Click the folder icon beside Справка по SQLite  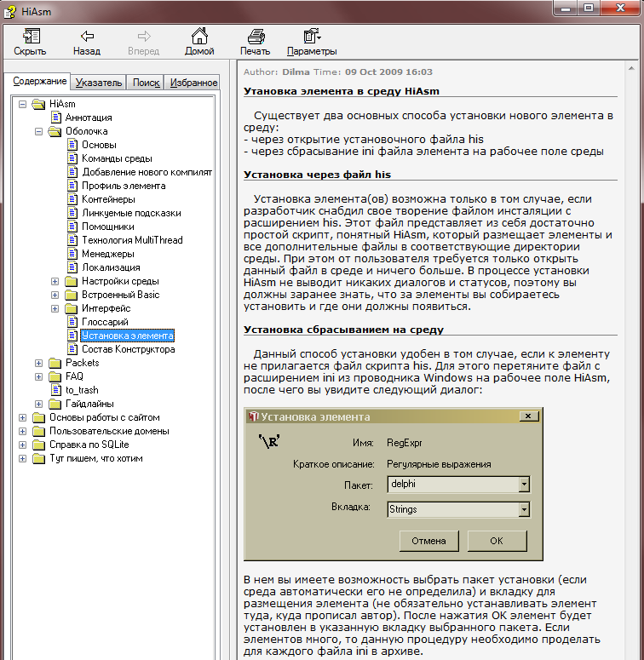(38, 445)
